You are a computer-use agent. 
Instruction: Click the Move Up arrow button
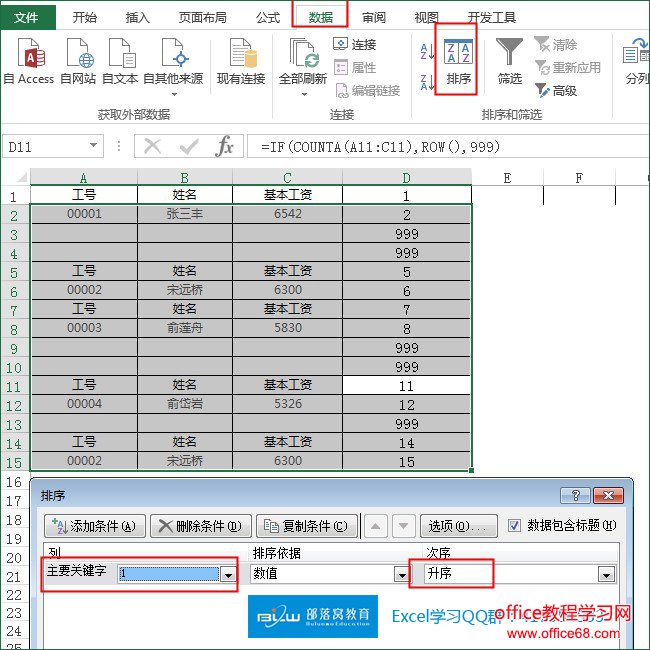pos(376,526)
